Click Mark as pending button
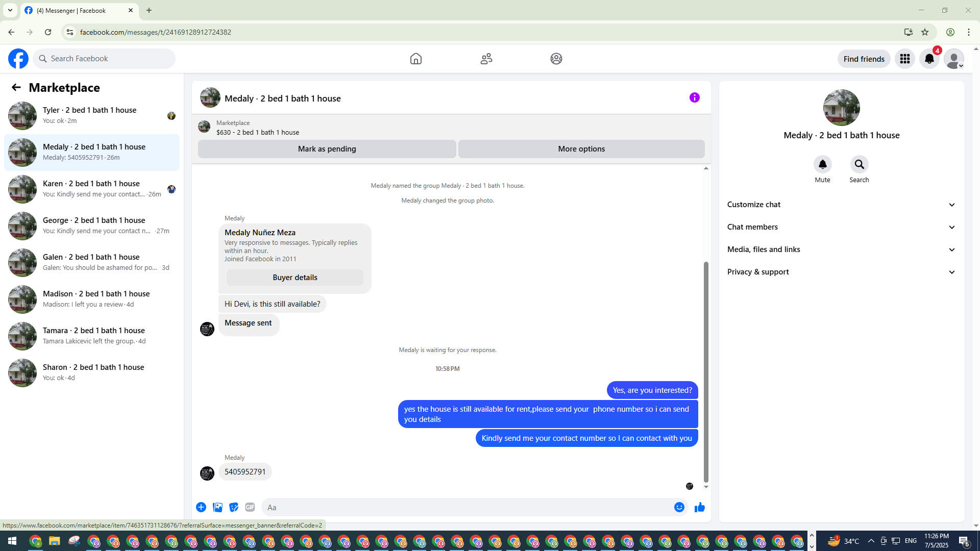Image resolution: width=980 pixels, height=551 pixels. (x=327, y=149)
